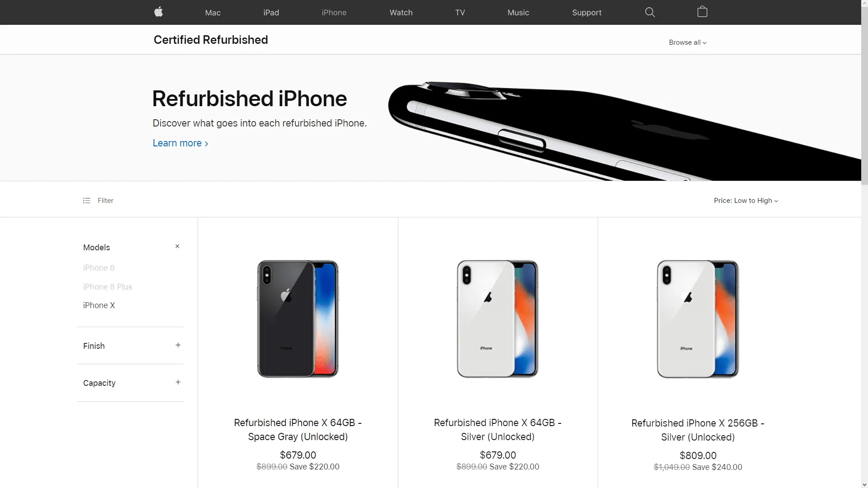
Task: Click the shopping bag icon
Action: point(702,12)
